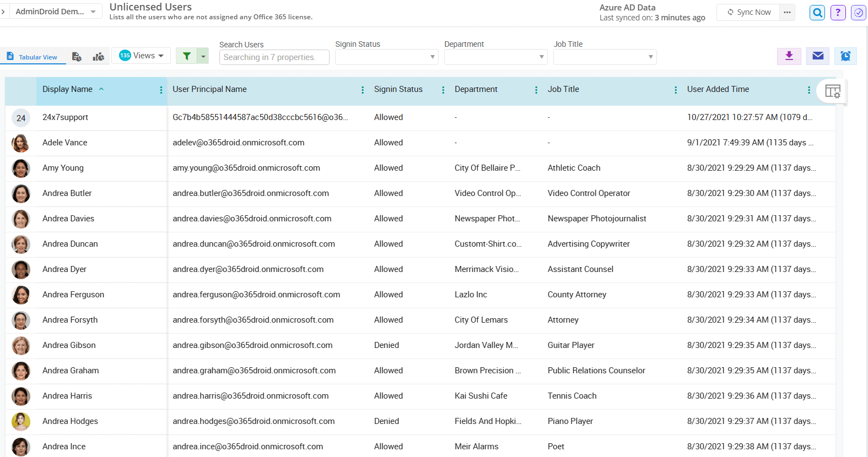Screen dimensions: 868x457
Task: Open User Principal Name column options menu
Action: pos(362,90)
